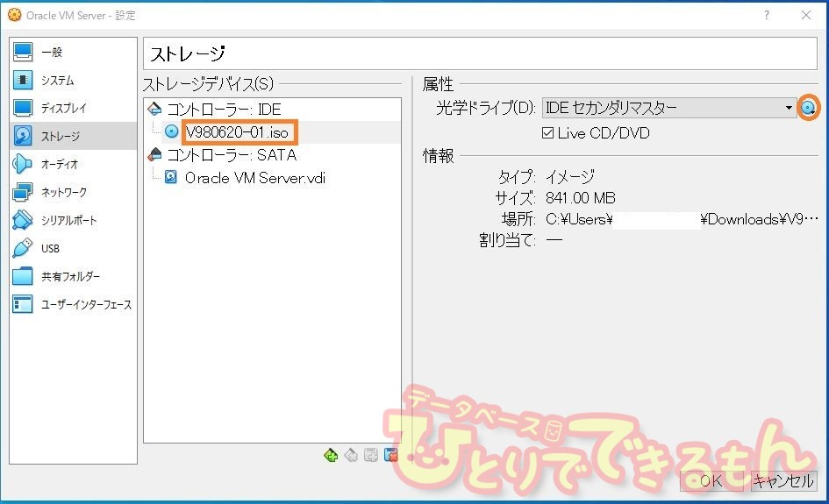Go to the General (一般) settings page
The height and width of the screenshot is (504, 829).
(x=52, y=53)
